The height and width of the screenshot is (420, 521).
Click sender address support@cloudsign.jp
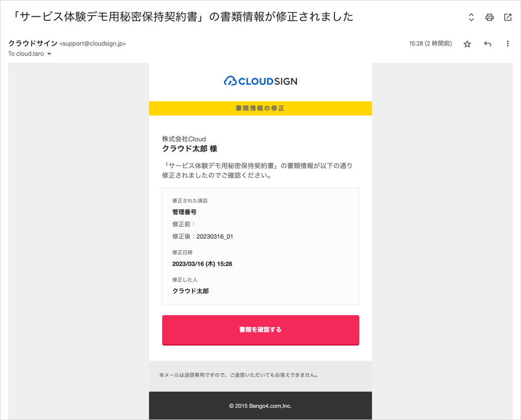click(93, 44)
